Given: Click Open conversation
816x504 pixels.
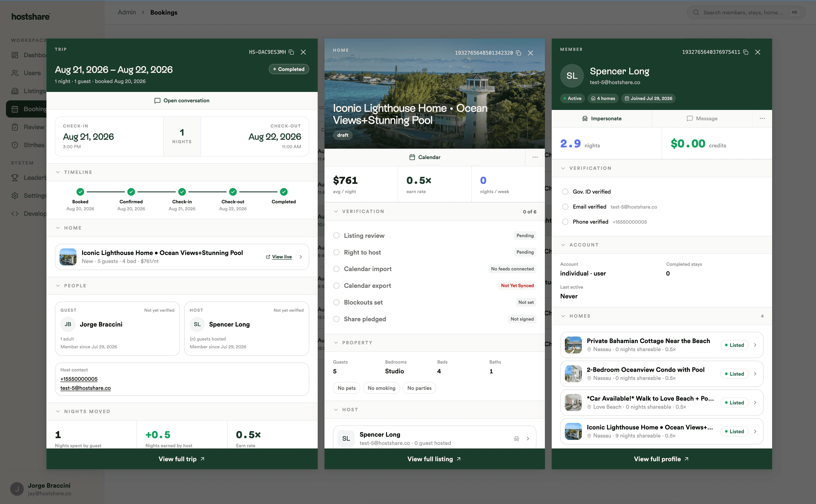Looking at the screenshot, I should click(182, 101).
